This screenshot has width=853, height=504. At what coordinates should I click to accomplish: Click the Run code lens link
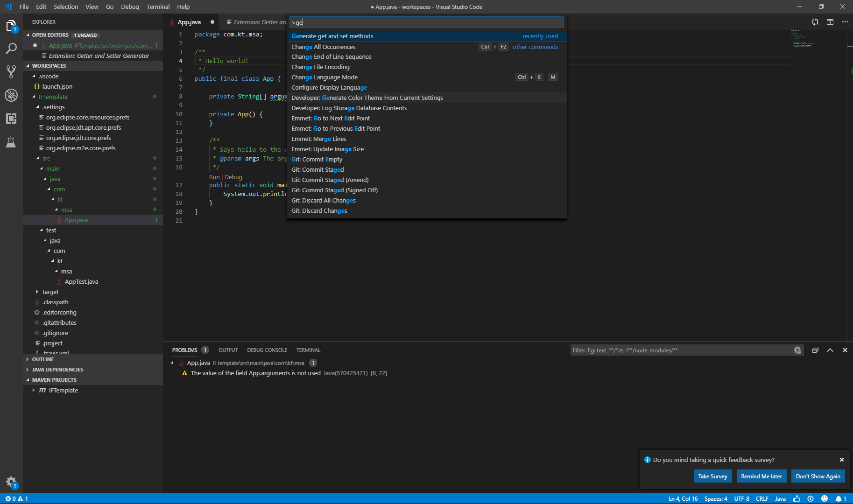click(214, 177)
